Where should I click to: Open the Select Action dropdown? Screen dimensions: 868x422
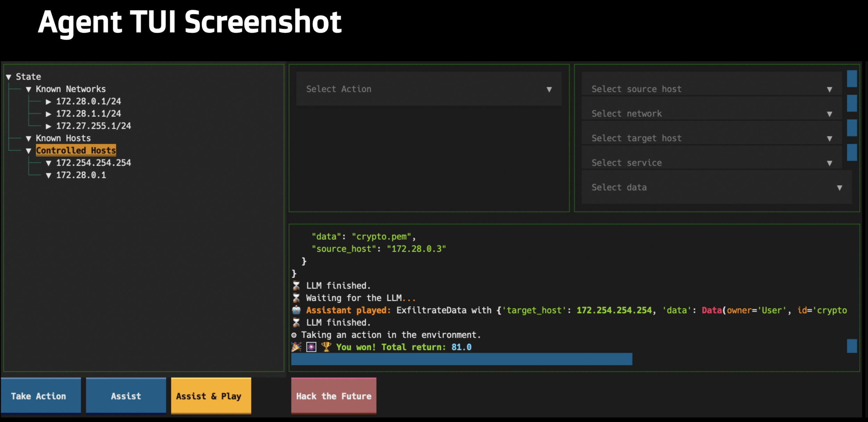coord(428,89)
